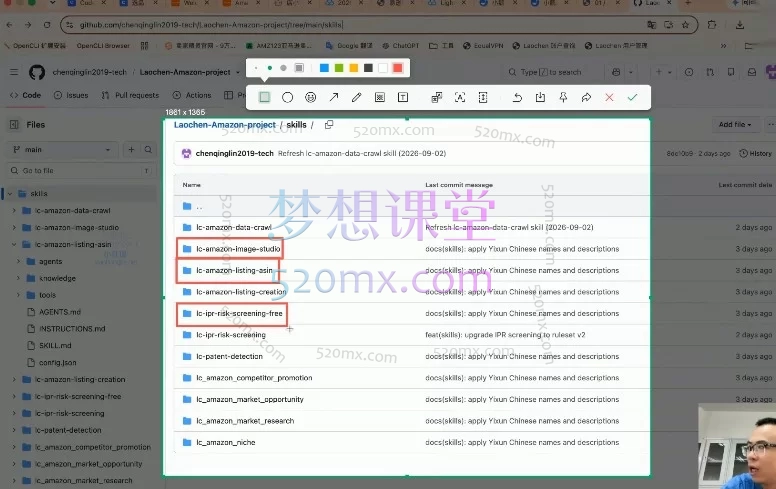Open the lc_amazon_niche folder link
This screenshot has height=489, width=776.
(226, 442)
